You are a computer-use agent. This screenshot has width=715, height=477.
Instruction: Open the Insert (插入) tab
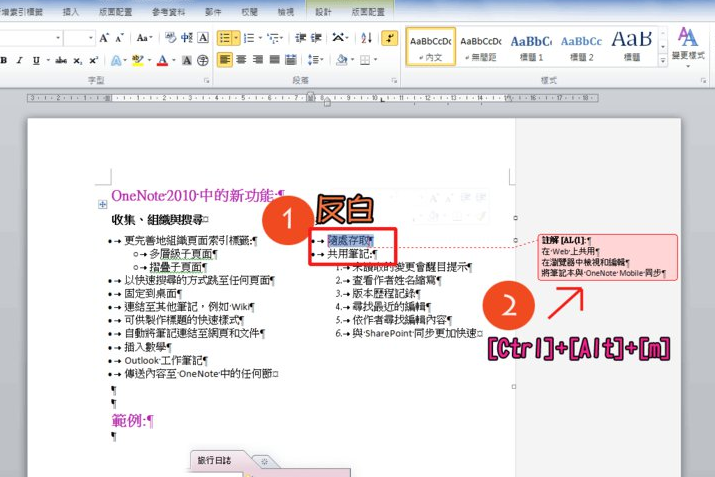(71, 12)
